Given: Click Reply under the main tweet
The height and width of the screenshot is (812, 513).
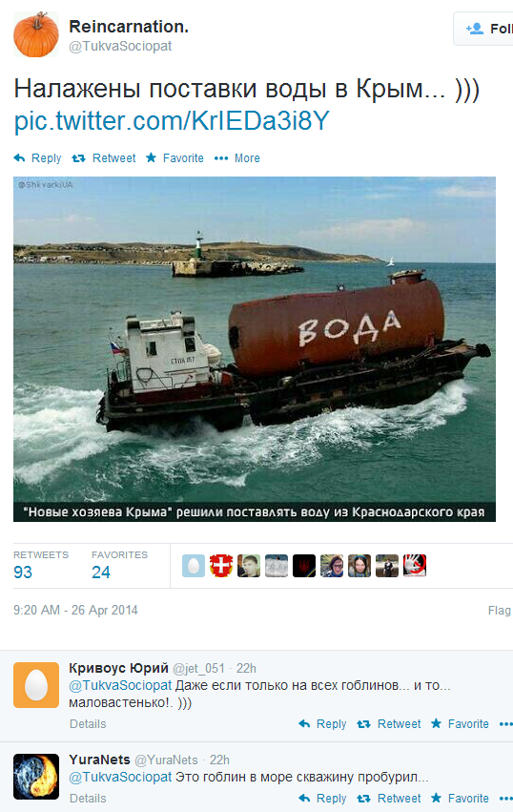Looking at the screenshot, I should tap(37, 158).
